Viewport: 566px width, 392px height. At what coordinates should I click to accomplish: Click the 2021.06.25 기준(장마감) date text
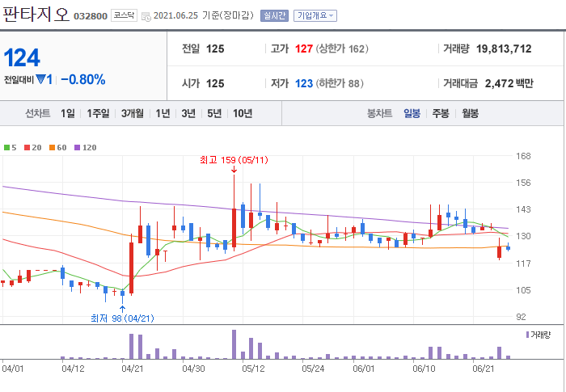(203, 15)
